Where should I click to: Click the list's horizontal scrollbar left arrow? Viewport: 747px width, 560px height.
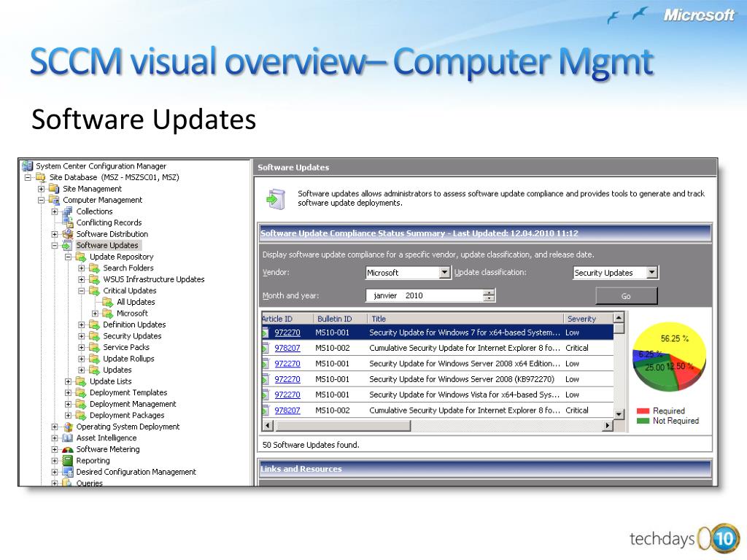pos(267,426)
